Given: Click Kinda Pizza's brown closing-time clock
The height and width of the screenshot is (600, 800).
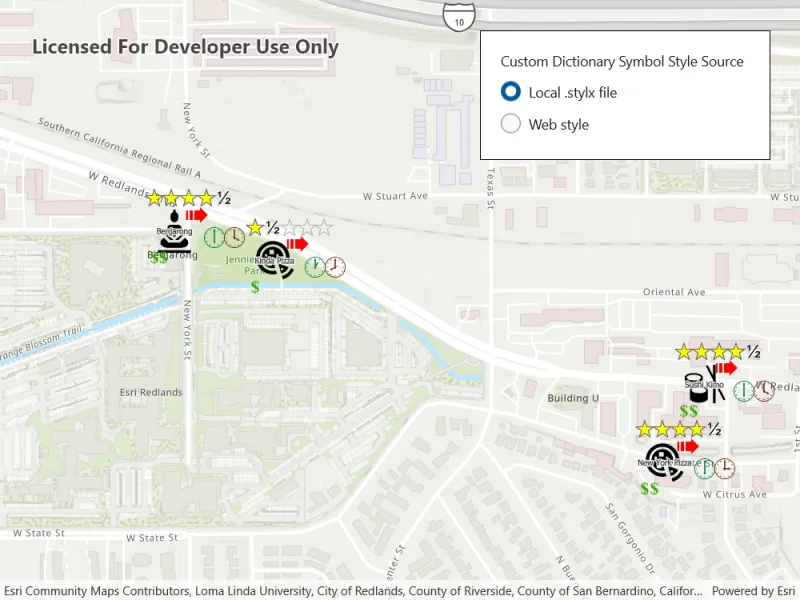Looking at the screenshot, I should pyautogui.click(x=335, y=267).
